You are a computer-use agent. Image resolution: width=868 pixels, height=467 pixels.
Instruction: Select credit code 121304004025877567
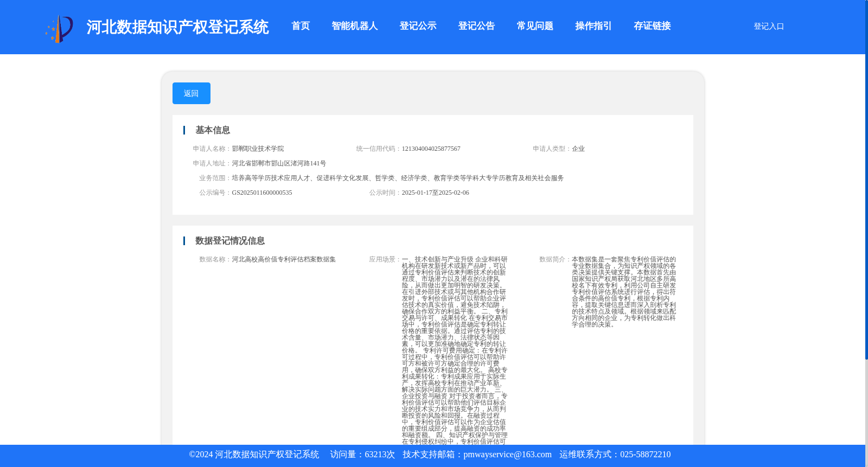(x=431, y=149)
